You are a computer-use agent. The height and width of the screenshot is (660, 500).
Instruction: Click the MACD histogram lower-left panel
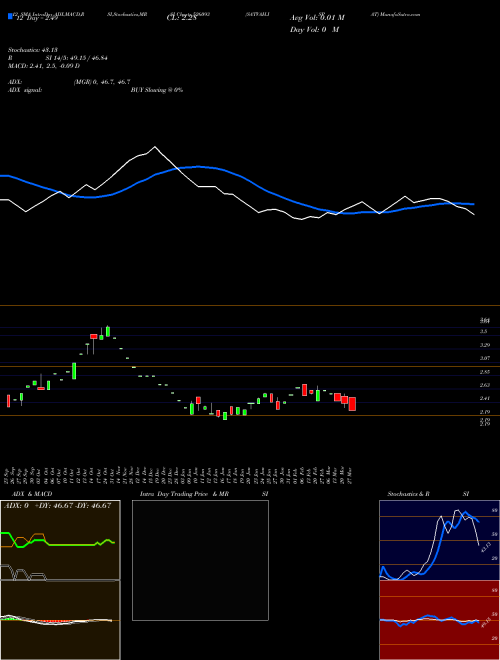pyautogui.click(x=60, y=620)
